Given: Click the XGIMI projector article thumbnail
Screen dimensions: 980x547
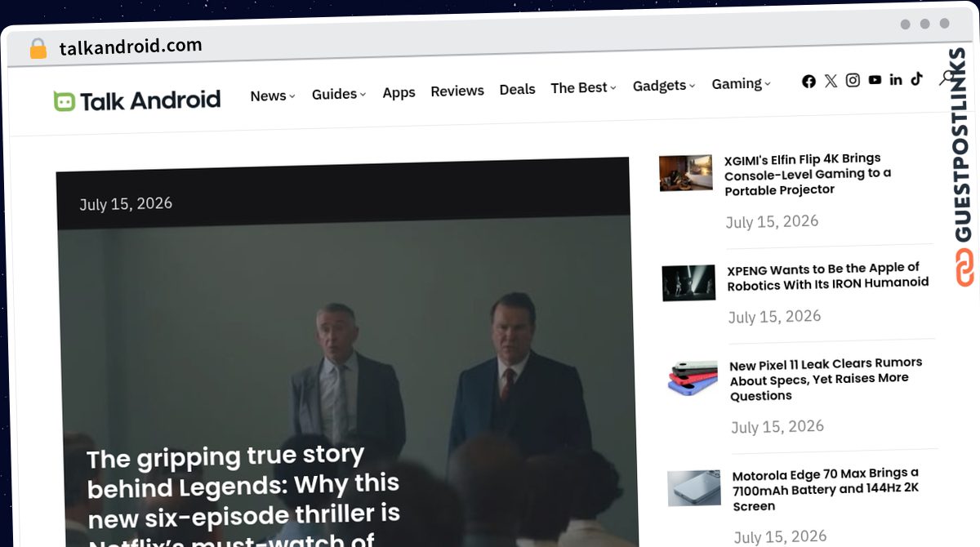Looking at the screenshot, I should (686, 173).
